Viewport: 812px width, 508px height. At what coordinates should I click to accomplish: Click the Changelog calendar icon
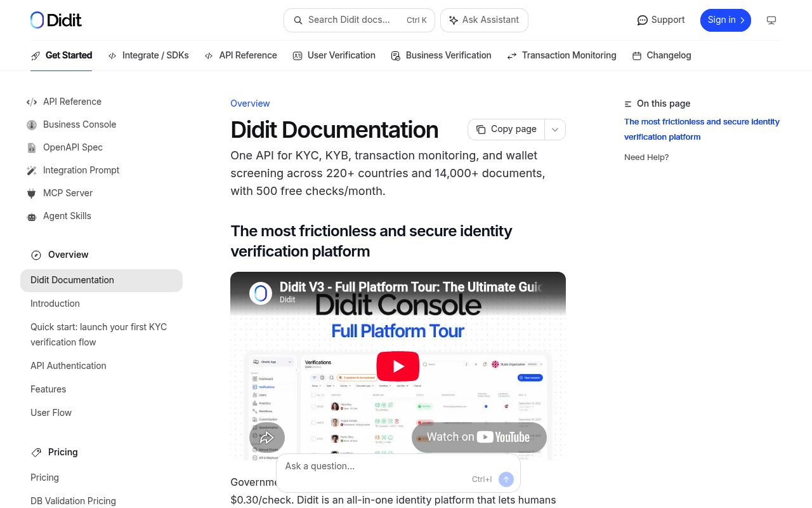tap(637, 56)
